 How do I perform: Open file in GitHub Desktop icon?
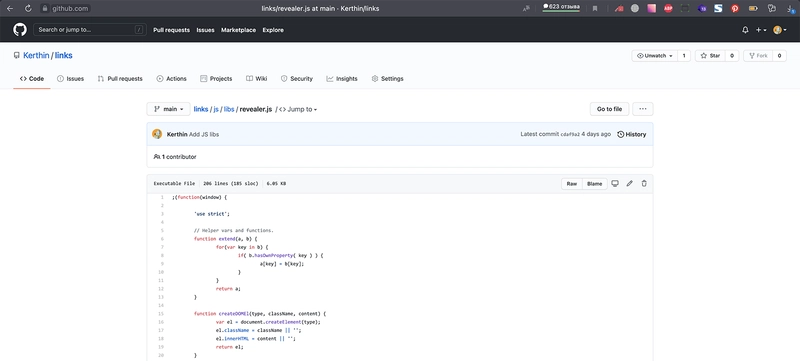615,184
